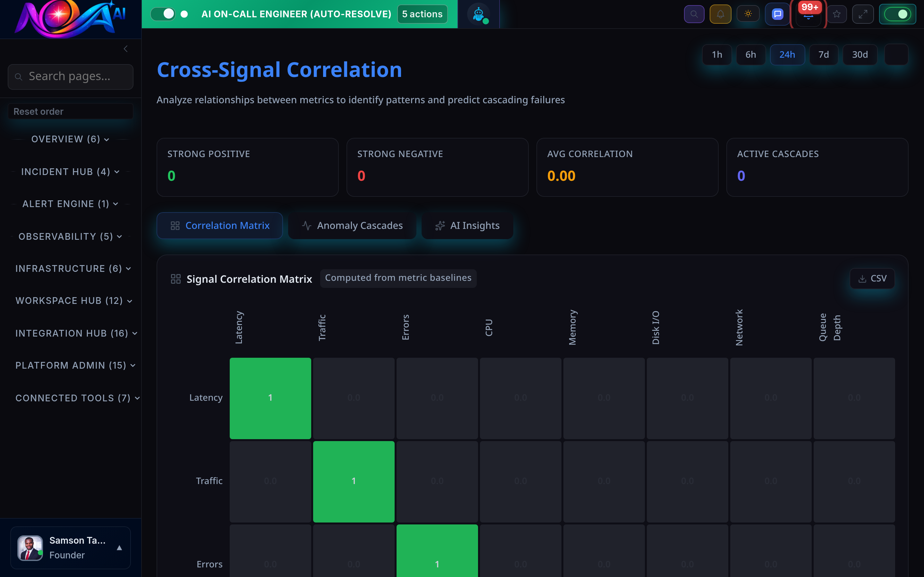Disable the toggle at the top right
This screenshot has height=577, width=924.
coord(898,14)
